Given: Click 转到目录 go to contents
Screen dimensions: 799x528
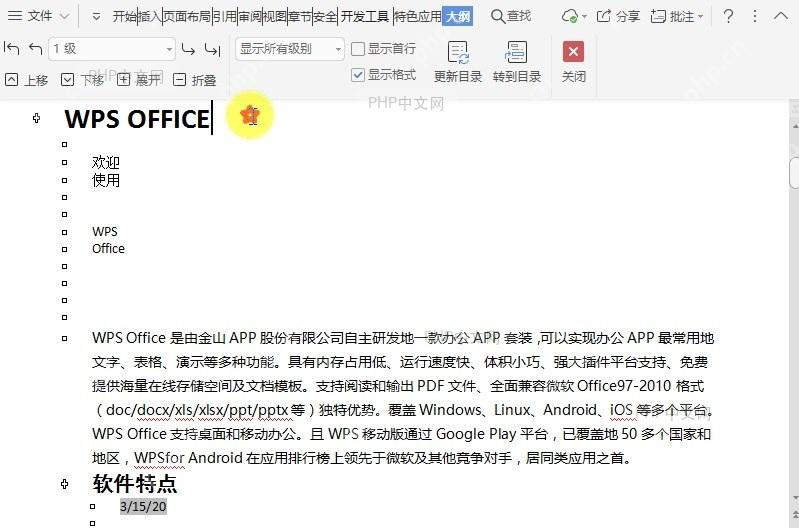Looking at the screenshot, I should pos(517,62).
